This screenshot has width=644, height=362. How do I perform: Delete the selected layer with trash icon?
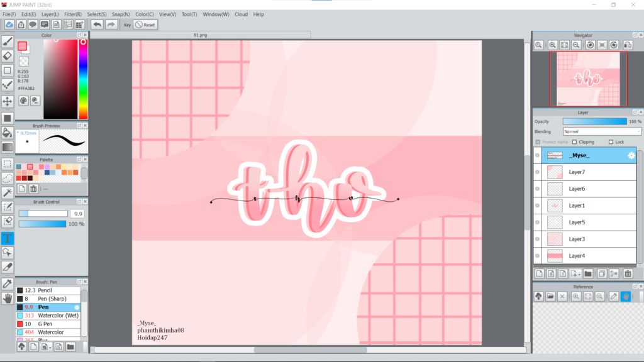(628, 274)
